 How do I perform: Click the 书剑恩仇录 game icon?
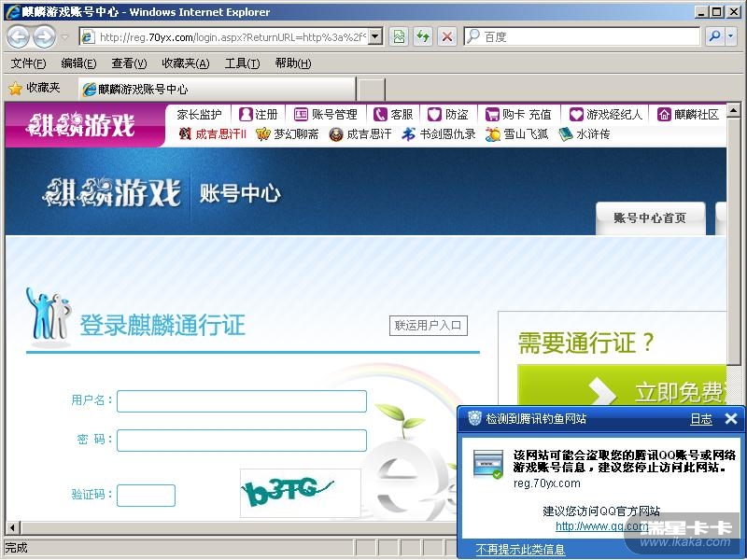click(x=408, y=133)
